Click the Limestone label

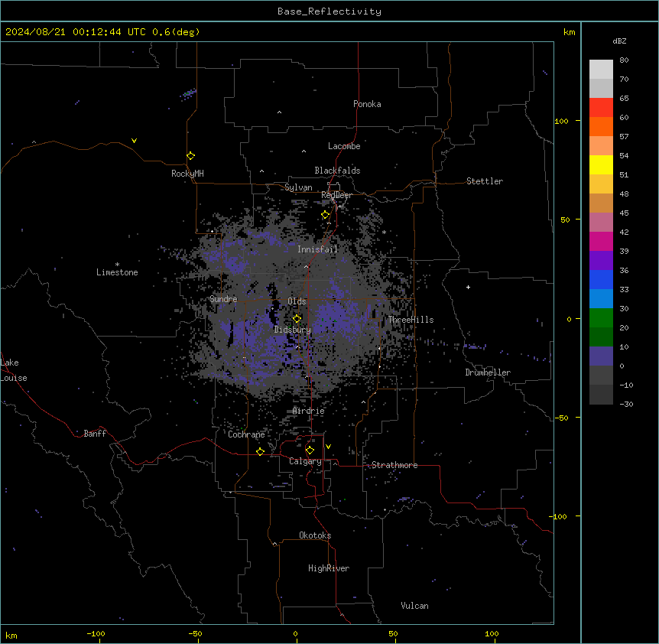click(117, 272)
